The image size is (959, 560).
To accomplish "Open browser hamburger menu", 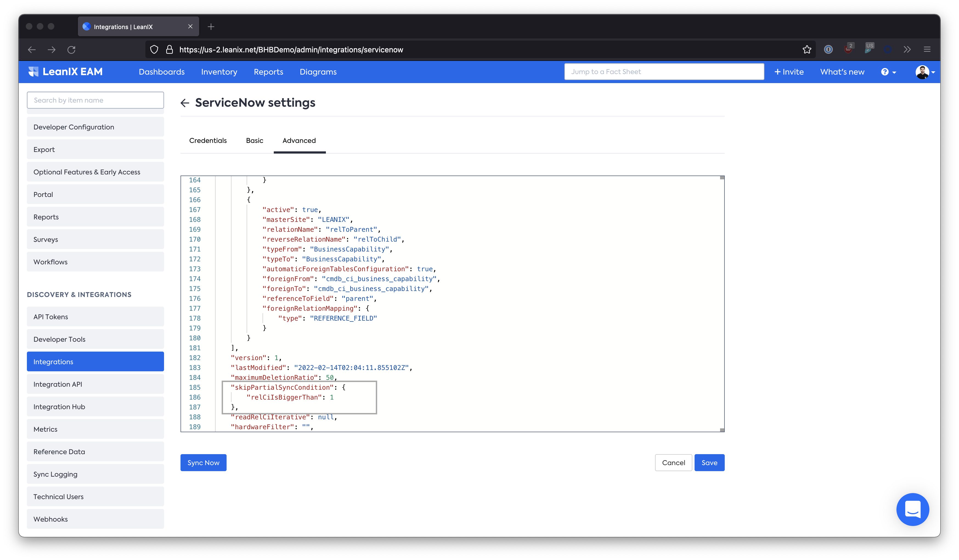I will click(x=927, y=49).
